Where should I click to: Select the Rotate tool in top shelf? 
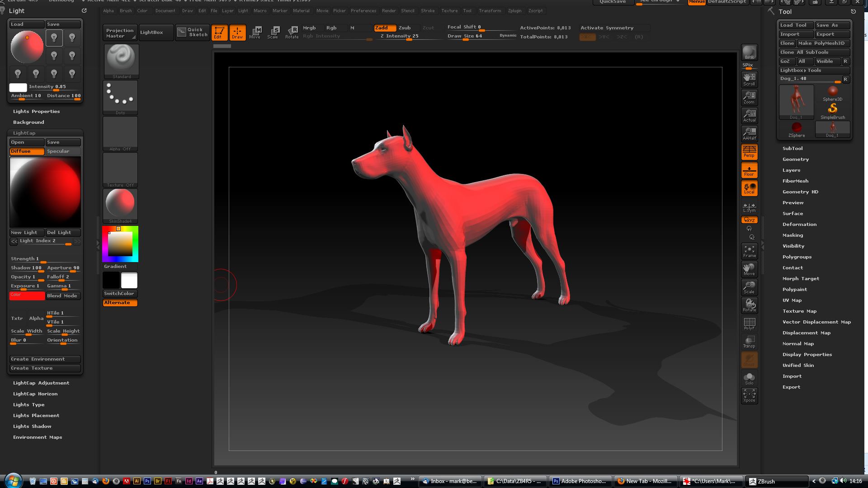(292, 32)
